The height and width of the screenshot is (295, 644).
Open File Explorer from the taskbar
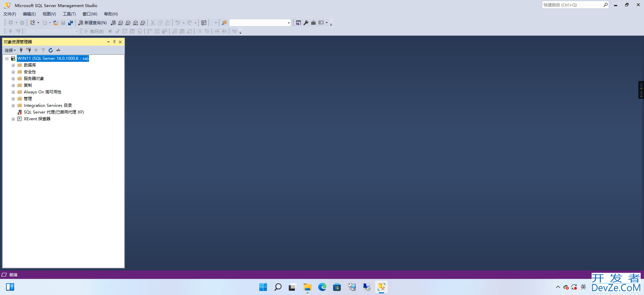pyautogui.click(x=308, y=287)
